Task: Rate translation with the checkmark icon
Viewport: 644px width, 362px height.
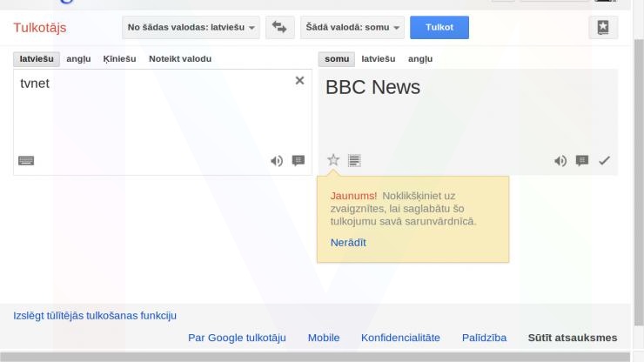Action: tap(604, 160)
